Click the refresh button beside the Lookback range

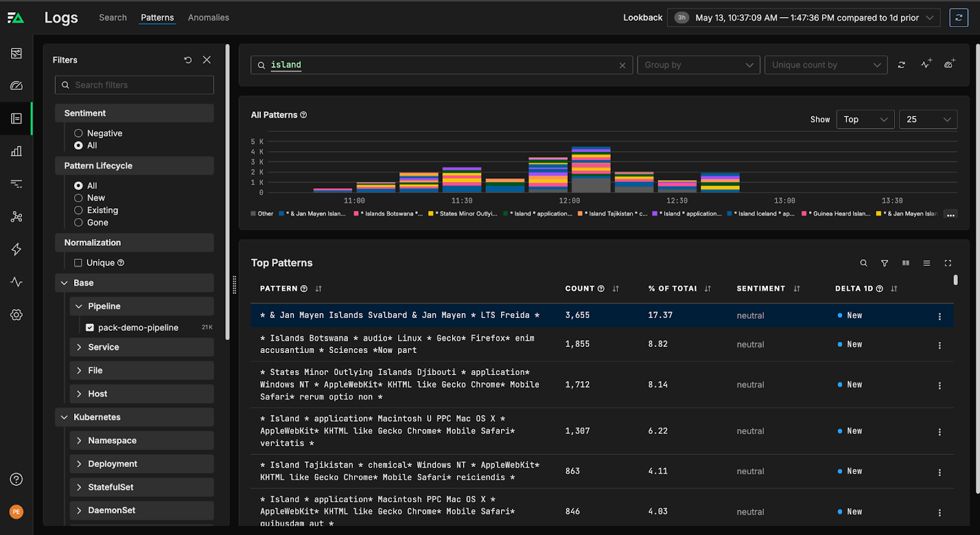click(x=959, y=18)
